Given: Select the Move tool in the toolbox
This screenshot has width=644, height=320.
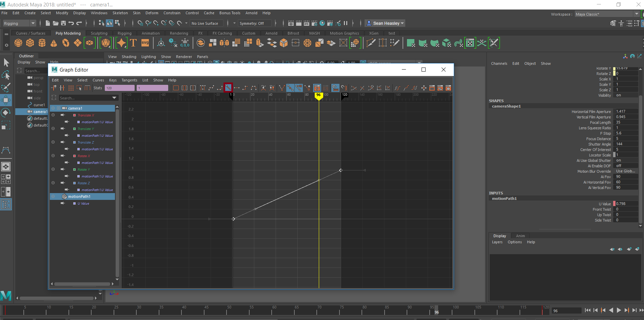Looking at the screenshot, I should pos(6,100).
